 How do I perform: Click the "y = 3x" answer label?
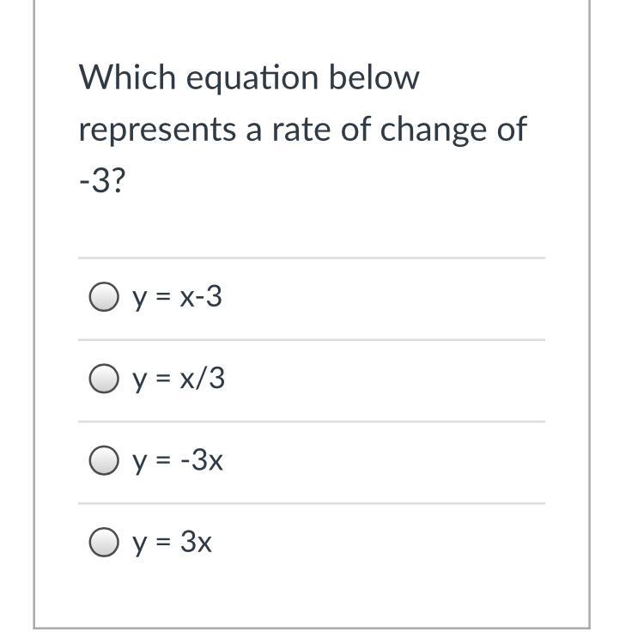173,543
